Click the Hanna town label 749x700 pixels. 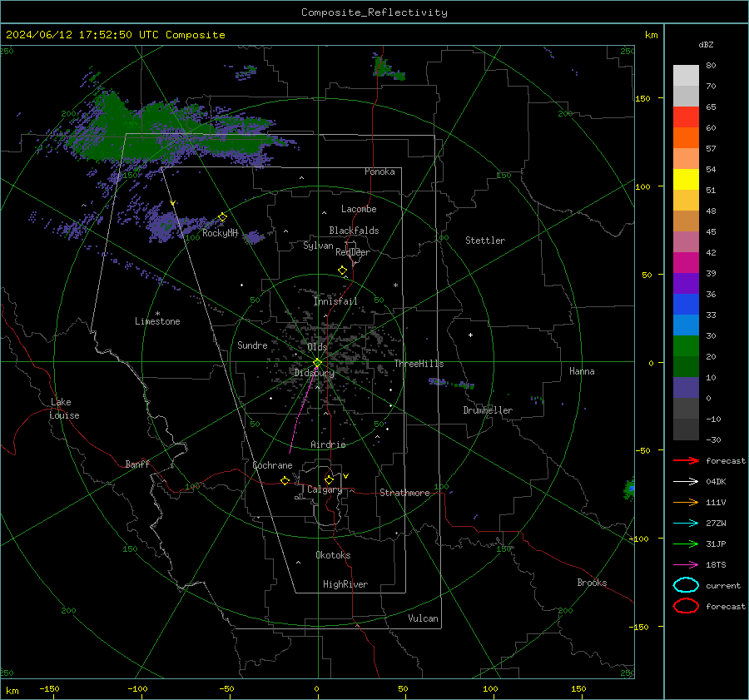coord(582,371)
